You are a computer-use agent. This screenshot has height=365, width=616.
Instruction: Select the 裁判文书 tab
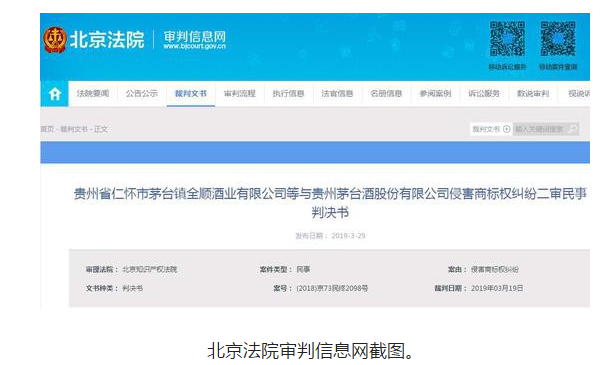point(191,94)
